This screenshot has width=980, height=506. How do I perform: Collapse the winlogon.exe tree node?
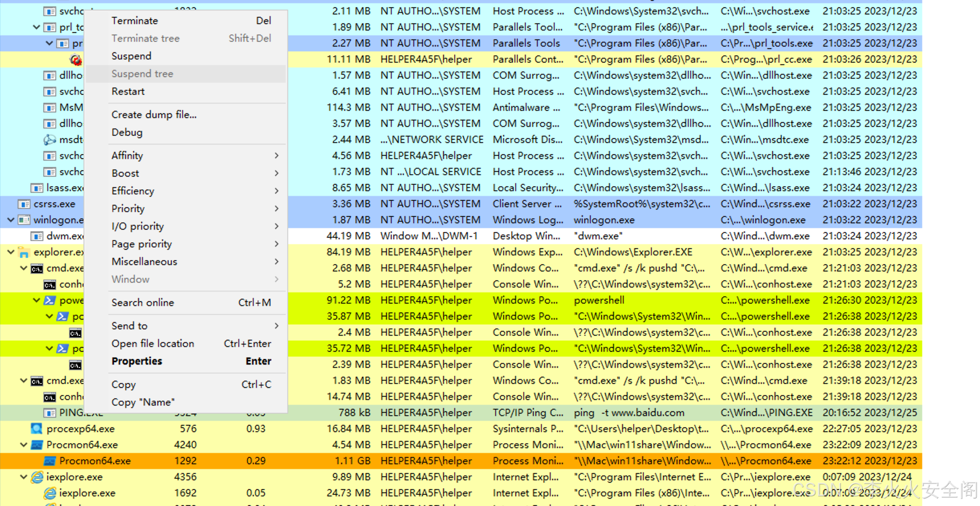pos(11,220)
